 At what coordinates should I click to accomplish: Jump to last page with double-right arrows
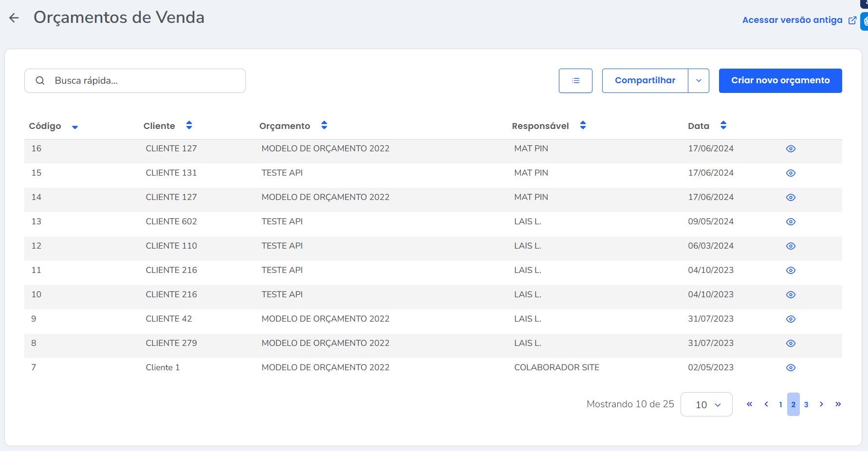(838, 404)
